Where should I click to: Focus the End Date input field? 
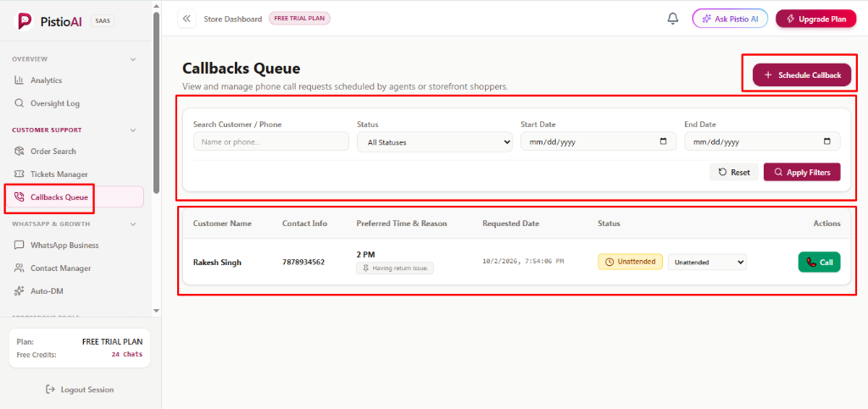[762, 141]
